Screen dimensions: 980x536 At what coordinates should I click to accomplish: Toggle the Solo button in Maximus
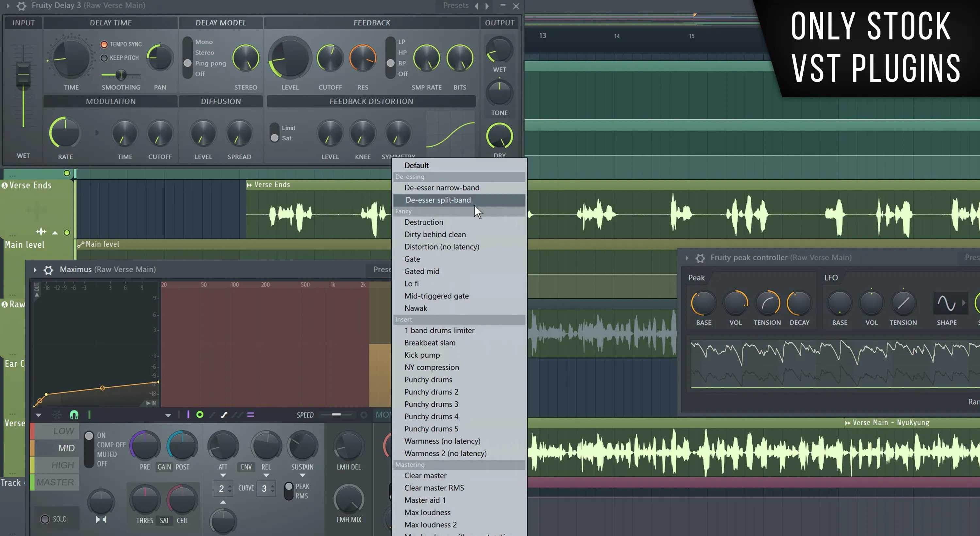[x=45, y=519]
